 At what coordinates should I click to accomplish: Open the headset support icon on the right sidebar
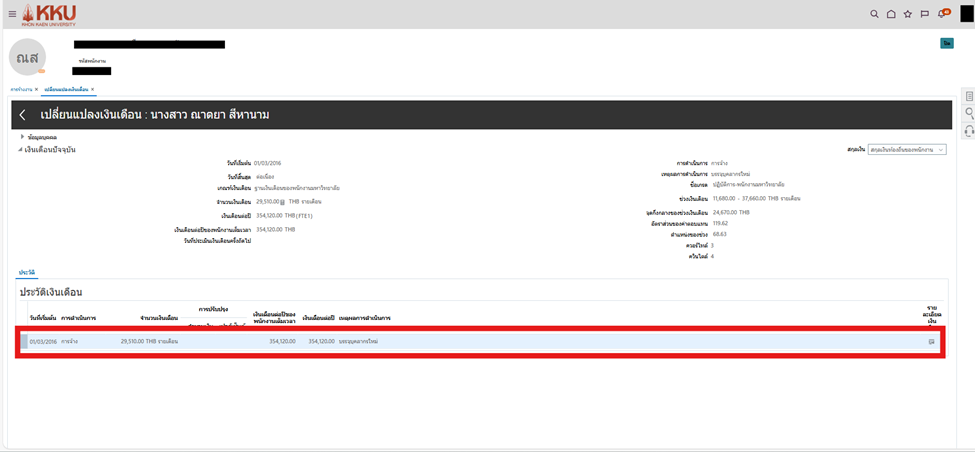tap(968, 131)
